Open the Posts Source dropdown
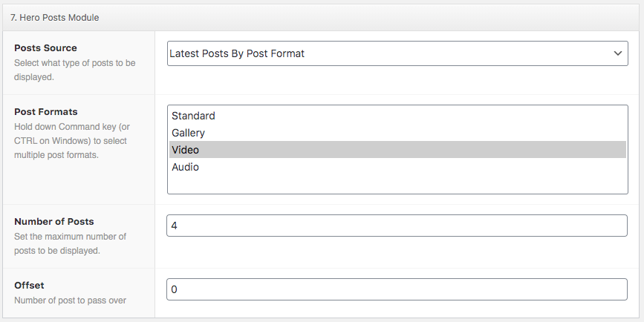This screenshot has width=644, height=322. [397, 53]
